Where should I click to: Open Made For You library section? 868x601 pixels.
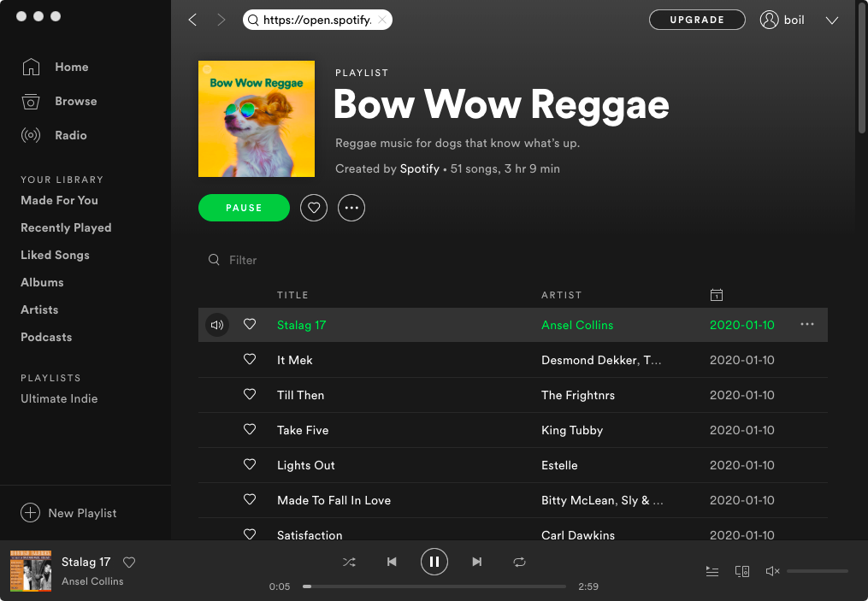point(59,200)
